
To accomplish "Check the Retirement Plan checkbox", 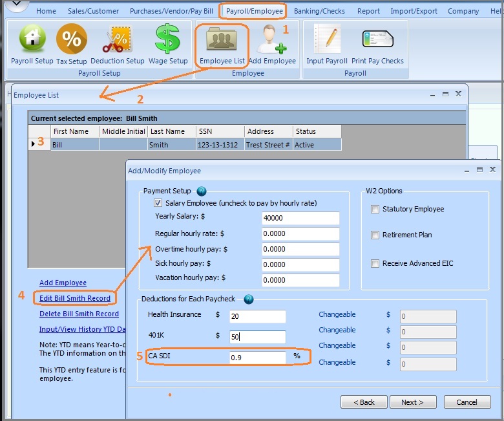I will (x=375, y=235).
